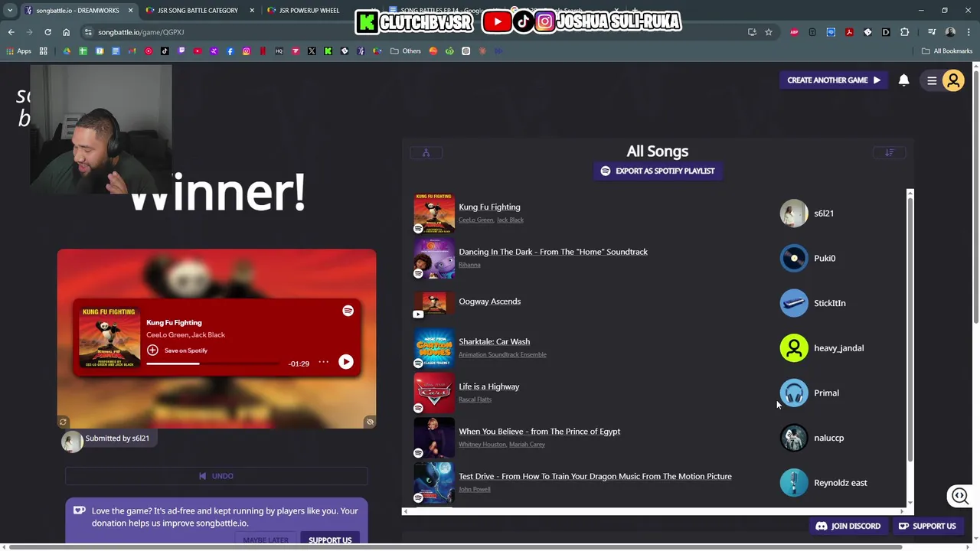This screenshot has height=551, width=980.
Task: Click the Rascal Flatts artist link
Action: pyautogui.click(x=475, y=399)
